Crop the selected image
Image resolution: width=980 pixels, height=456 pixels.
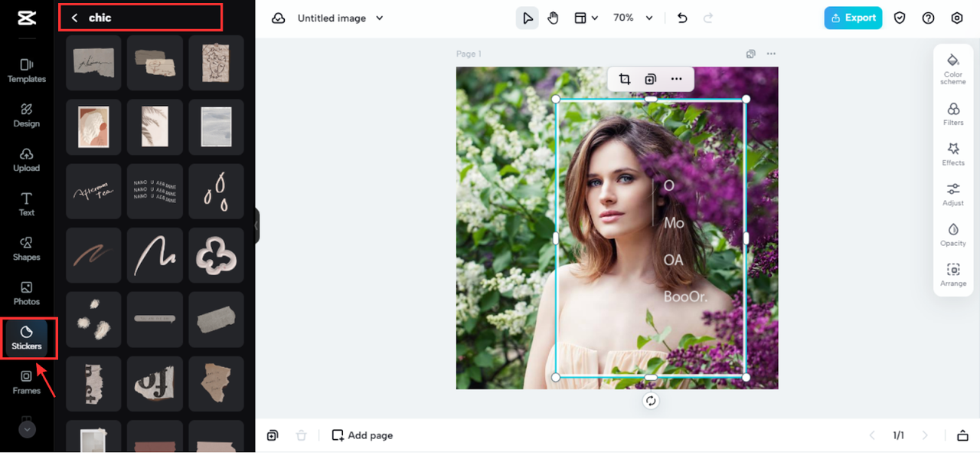[x=625, y=79]
